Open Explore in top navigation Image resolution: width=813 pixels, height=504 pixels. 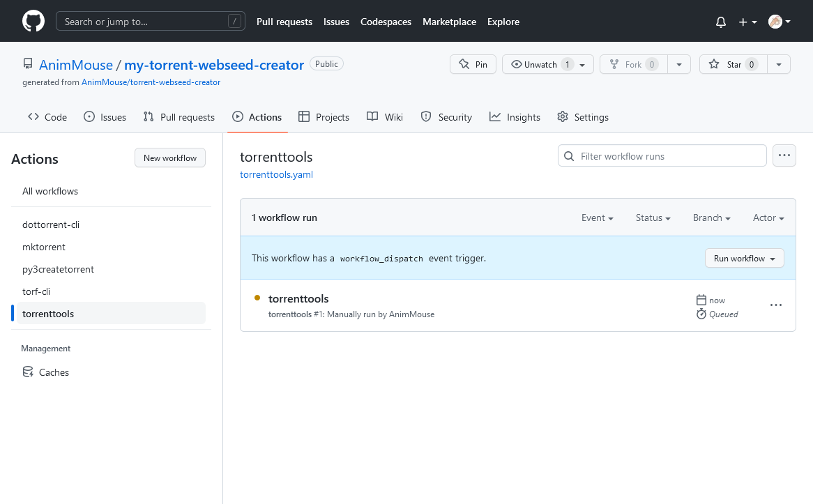pos(503,22)
